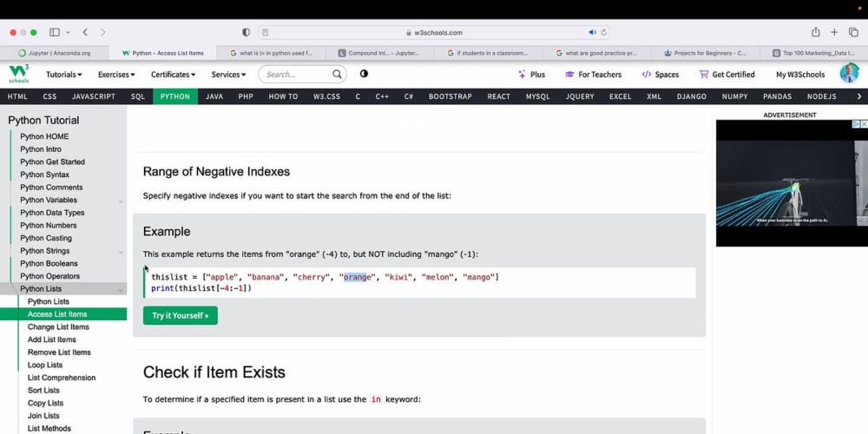Viewport: 868px width, 434px height.
Task: Switch to Top 100 Marketing_Data tab
Action: [814, 53]
